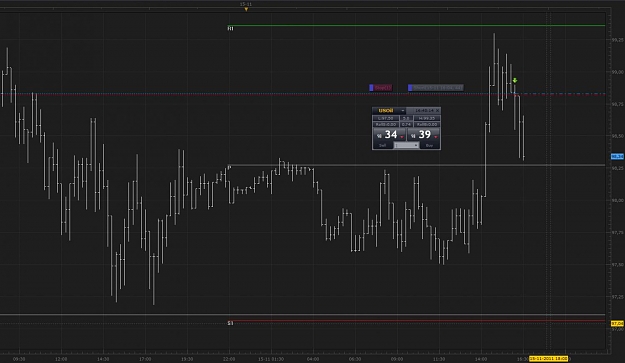Click the 22:00 label on the time axis
Image resolution: width=625 pixels, height=363 pixels.
coord(229,359)
